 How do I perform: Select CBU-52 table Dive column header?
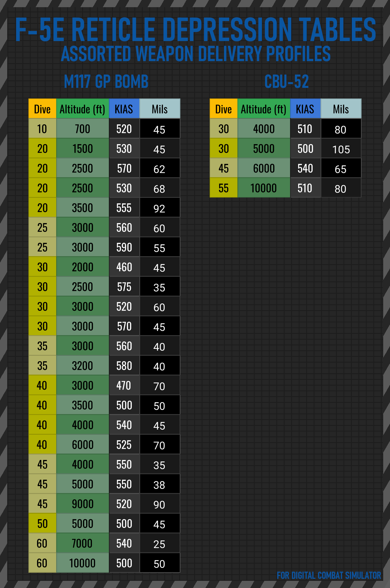click(224, 109)
